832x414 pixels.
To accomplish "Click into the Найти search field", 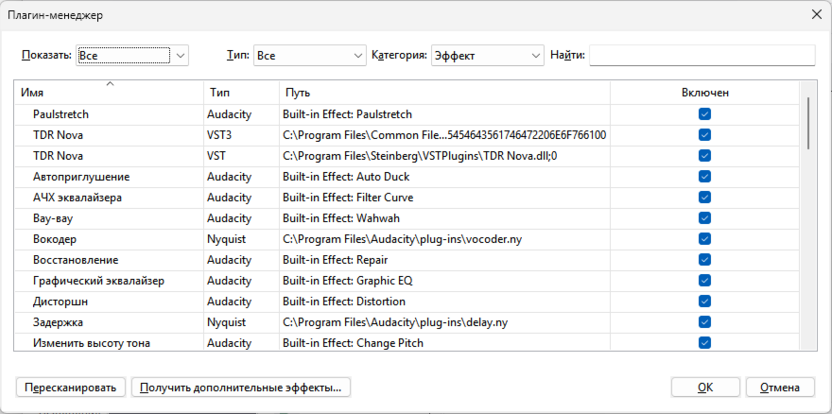I will [x=702, y=55].
